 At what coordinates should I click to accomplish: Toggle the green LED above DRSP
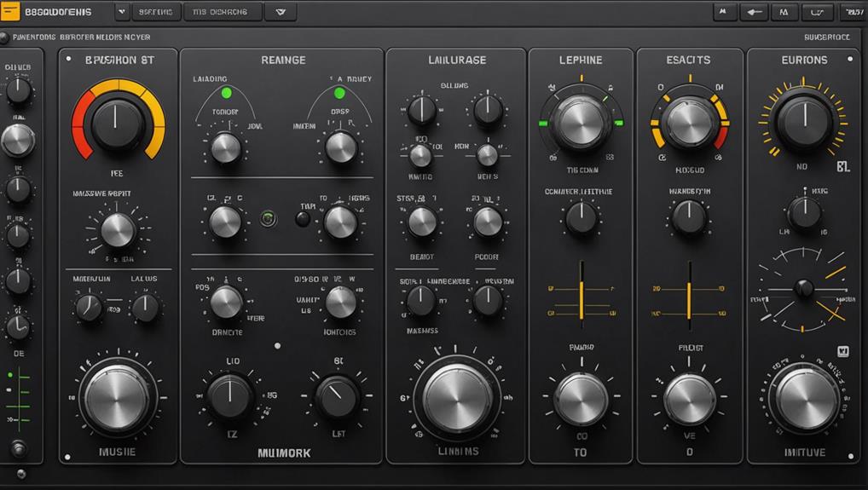[x=339, y=93]
